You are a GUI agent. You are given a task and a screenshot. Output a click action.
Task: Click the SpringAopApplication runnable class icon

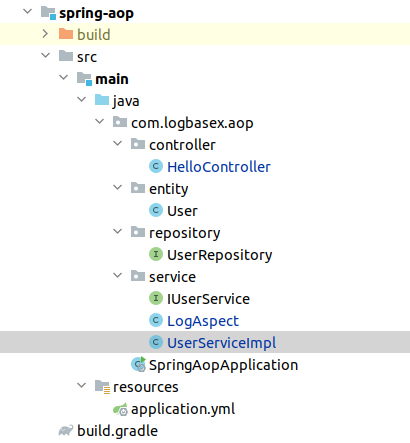[138, 364]
